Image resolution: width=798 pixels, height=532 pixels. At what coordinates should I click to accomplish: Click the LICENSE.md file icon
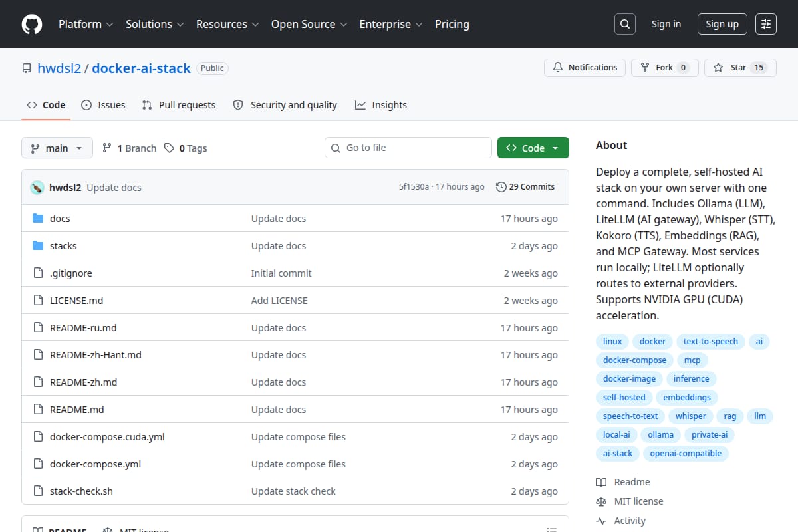38,301
